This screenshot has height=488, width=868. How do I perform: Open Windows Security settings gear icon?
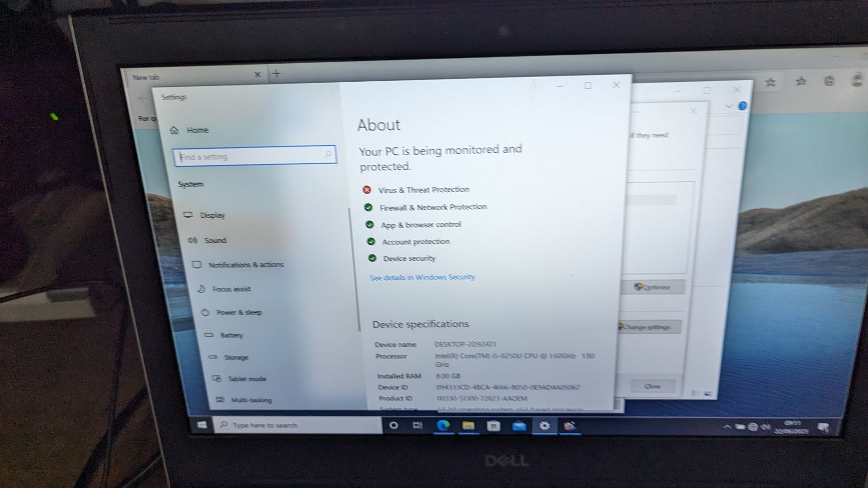coord(544,425)
